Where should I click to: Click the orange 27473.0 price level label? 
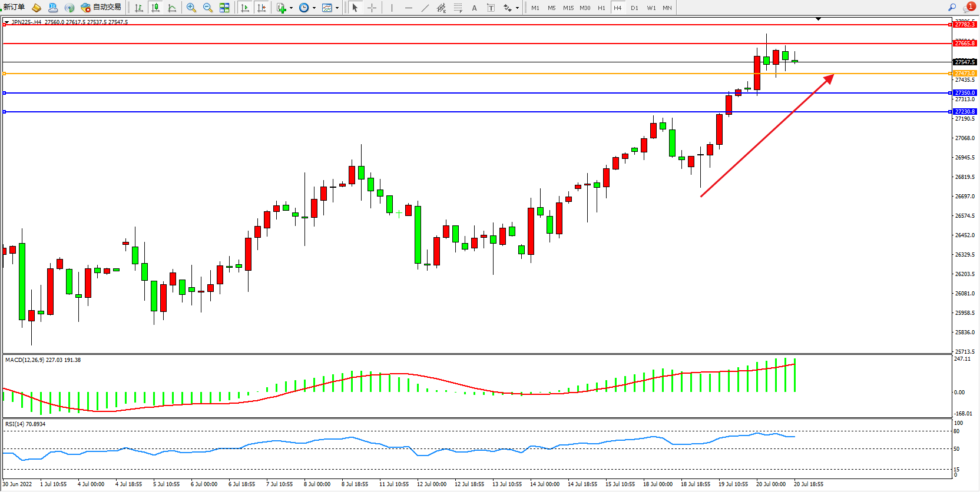tap(965, 74)
